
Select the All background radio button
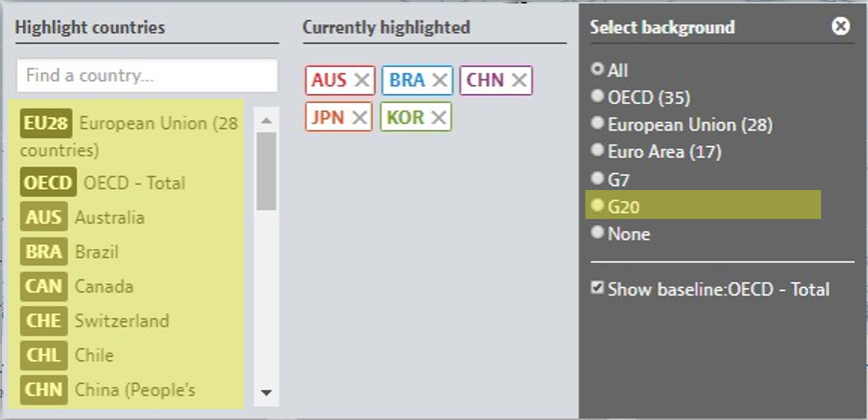tap(598, 70)
